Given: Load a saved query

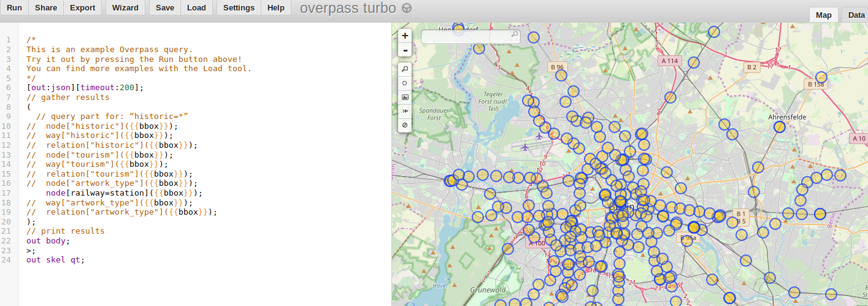Looking at the screenshot, I should pyautogui.click(x=196, y=7).
